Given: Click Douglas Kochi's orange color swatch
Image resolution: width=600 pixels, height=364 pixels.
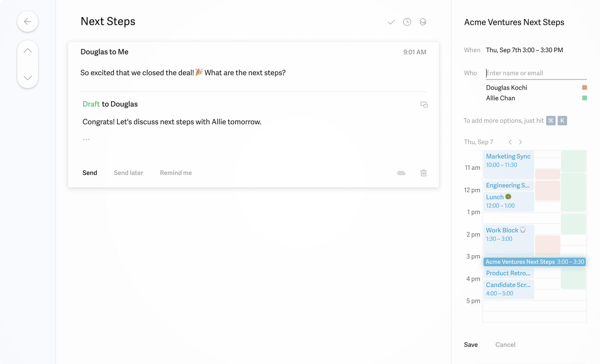Looking at the screenshot, I should [x=584, y=88].
